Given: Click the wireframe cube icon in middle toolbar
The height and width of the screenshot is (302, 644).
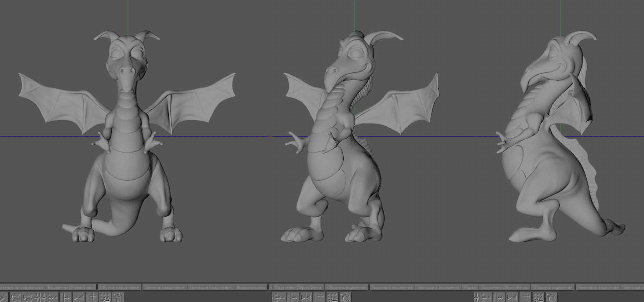Looking at the screenshot, I should [x=345, y=297].
